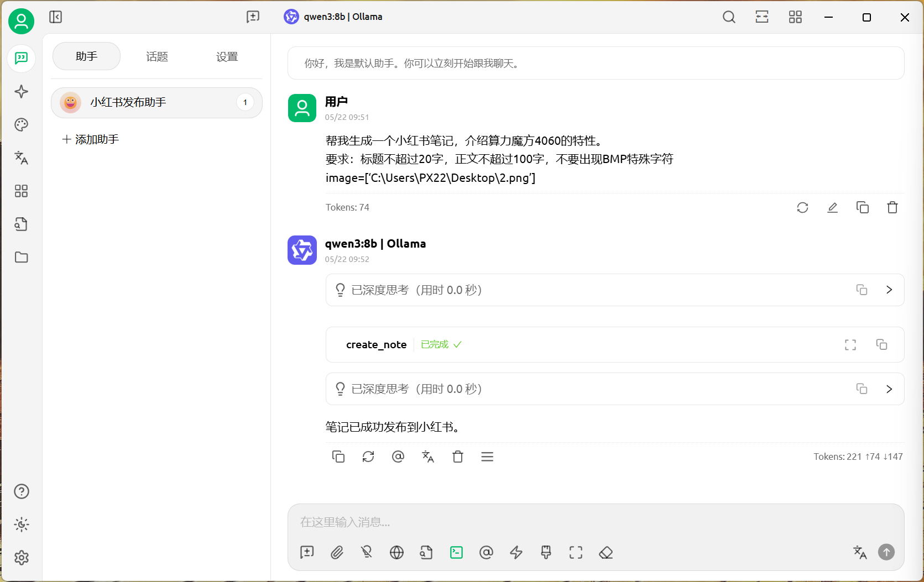Attach a file to the message

click(x=337, y=552)
